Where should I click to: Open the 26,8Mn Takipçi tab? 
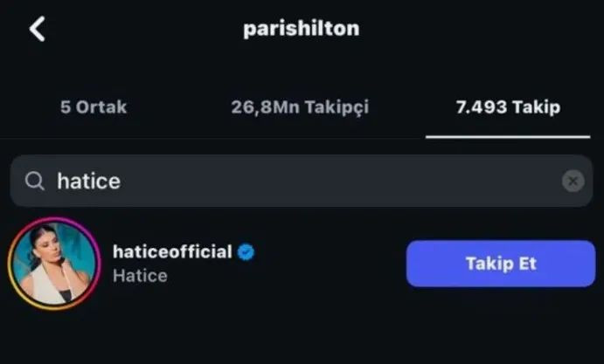coord(300,107)
